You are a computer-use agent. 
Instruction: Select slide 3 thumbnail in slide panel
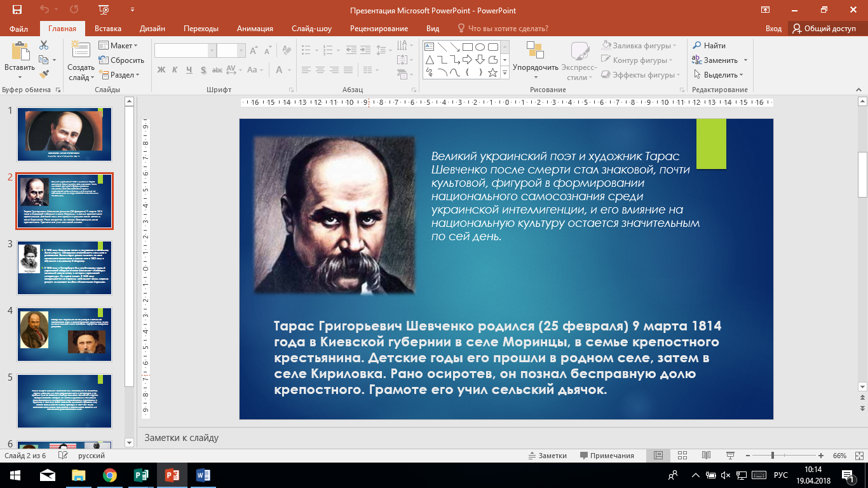click(64, 267)
